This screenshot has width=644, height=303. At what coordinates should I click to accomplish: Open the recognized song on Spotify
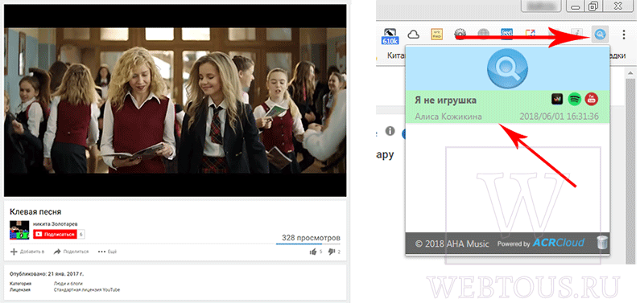(x=575, y=99)
